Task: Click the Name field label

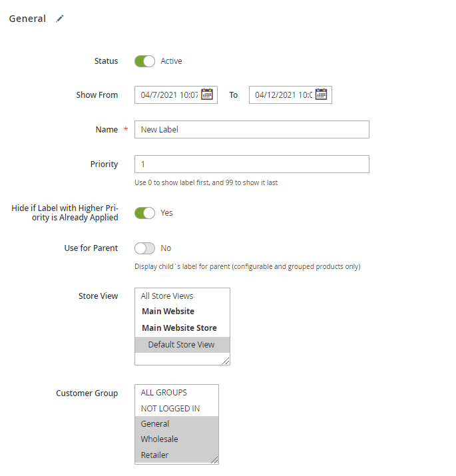Action: pyautogui.click(x=107, y=130)
